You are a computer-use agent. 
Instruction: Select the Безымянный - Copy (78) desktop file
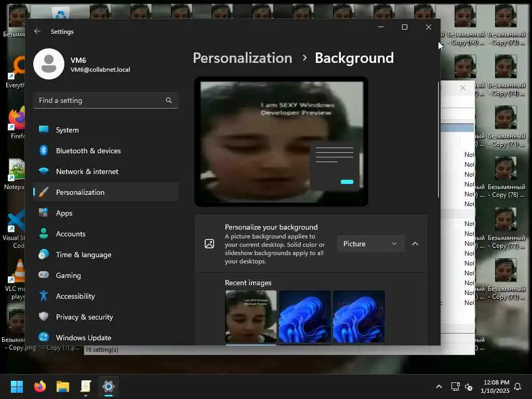pos(506,280)
